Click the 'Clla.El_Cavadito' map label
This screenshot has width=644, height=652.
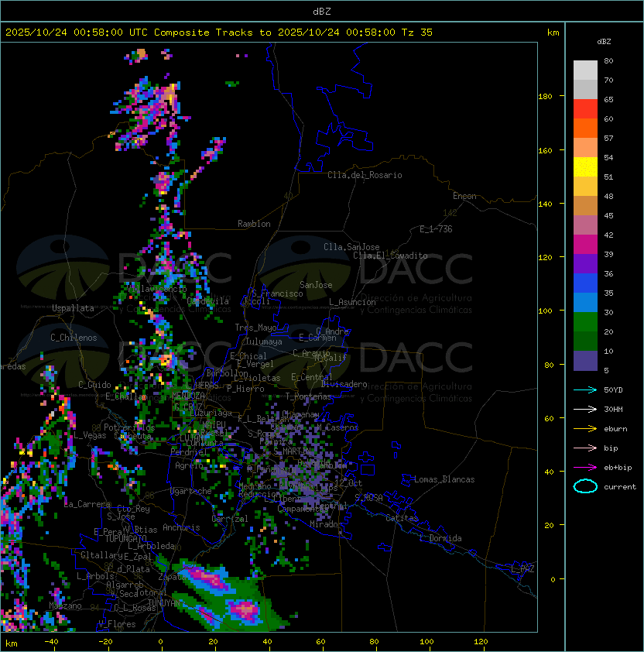[390, 256]
